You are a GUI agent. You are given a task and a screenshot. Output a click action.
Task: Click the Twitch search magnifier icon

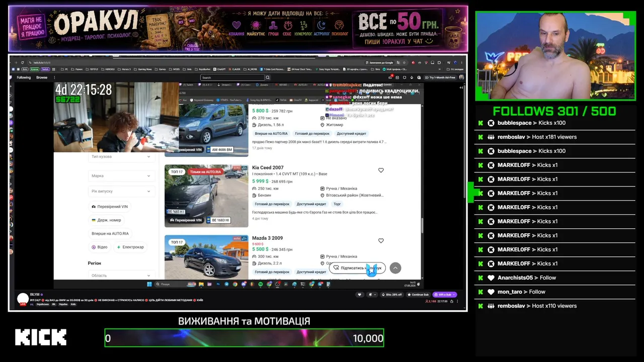pyautogui.click(x=268, y=77)
